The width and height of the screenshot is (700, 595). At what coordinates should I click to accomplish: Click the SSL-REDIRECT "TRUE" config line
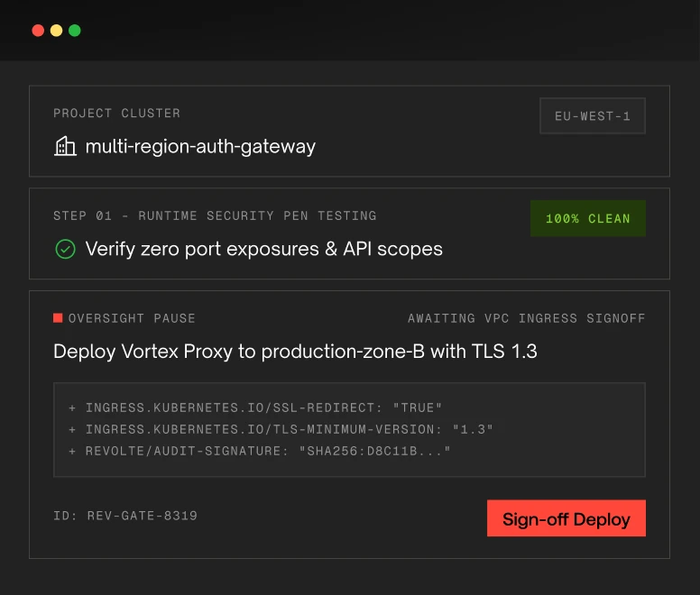point(255,407)
